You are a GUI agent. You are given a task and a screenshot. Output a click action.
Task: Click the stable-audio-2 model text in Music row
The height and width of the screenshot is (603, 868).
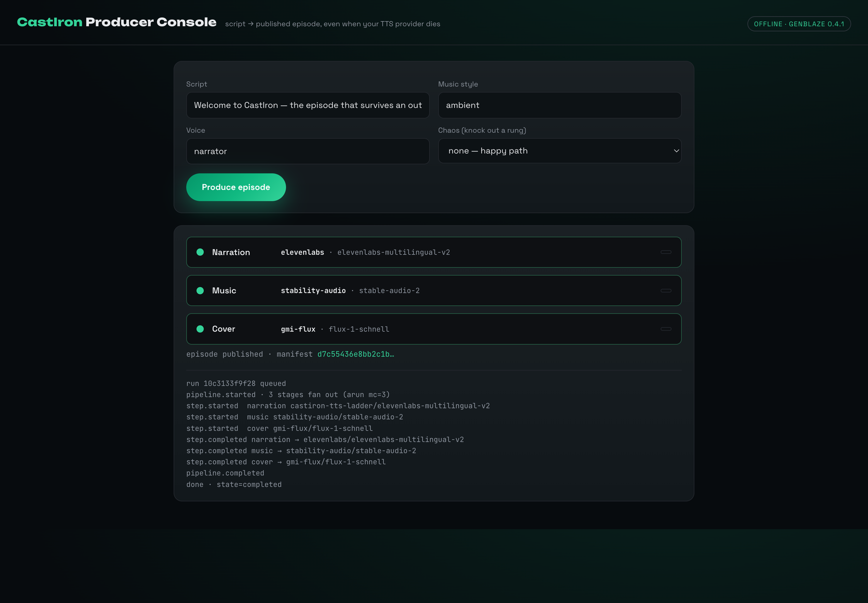point(389,290)
